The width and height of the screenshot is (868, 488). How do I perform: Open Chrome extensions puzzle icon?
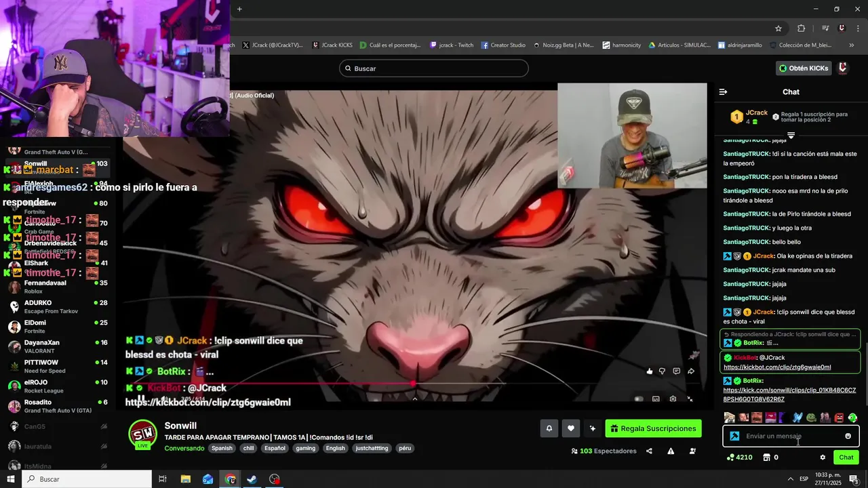[801, 28]
